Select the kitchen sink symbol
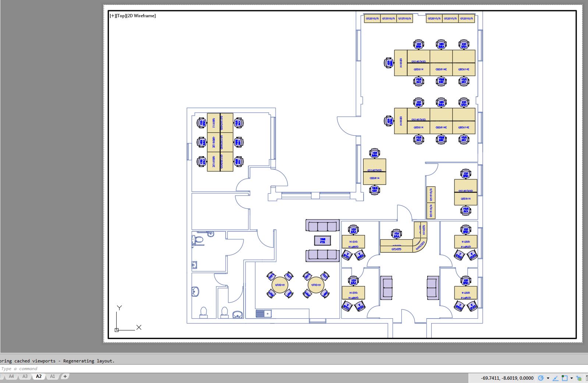The image size is (588, 383). click(263, 314)
